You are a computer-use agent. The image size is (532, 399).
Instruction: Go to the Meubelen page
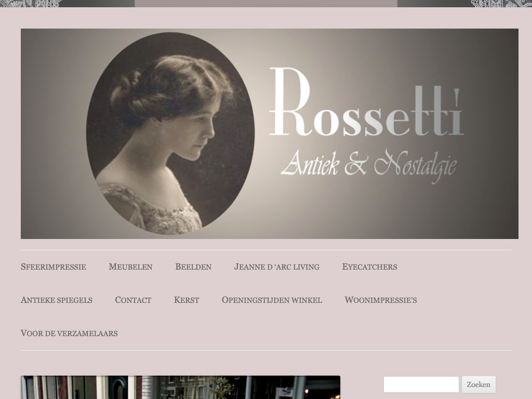130,267
